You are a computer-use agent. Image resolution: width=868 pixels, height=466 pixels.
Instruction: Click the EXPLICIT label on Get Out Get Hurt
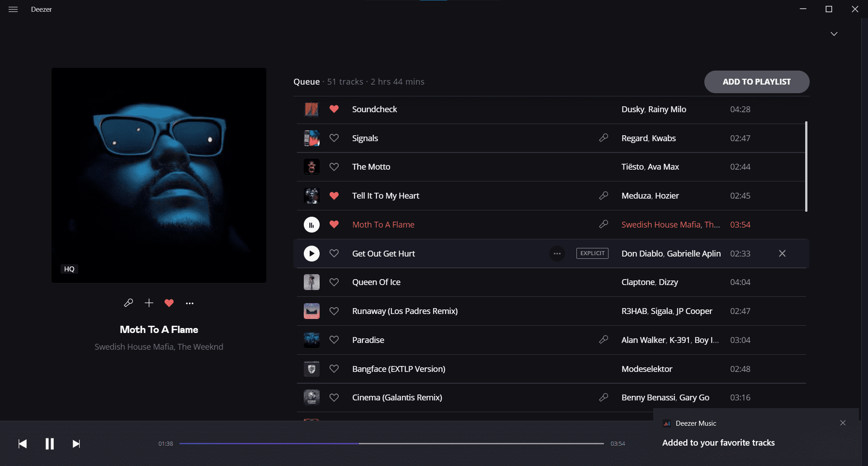pyautogui.click(x=592, y=253)
